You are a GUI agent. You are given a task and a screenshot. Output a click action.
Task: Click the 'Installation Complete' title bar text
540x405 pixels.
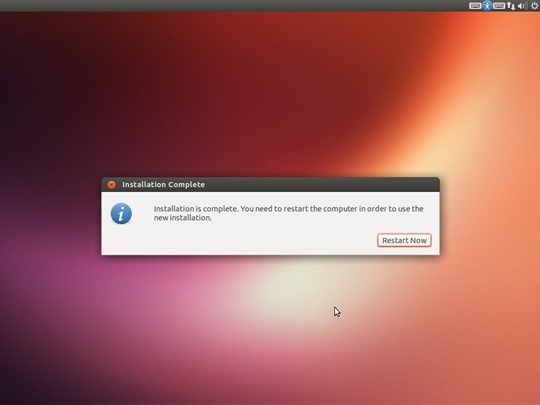click(164, 185)
